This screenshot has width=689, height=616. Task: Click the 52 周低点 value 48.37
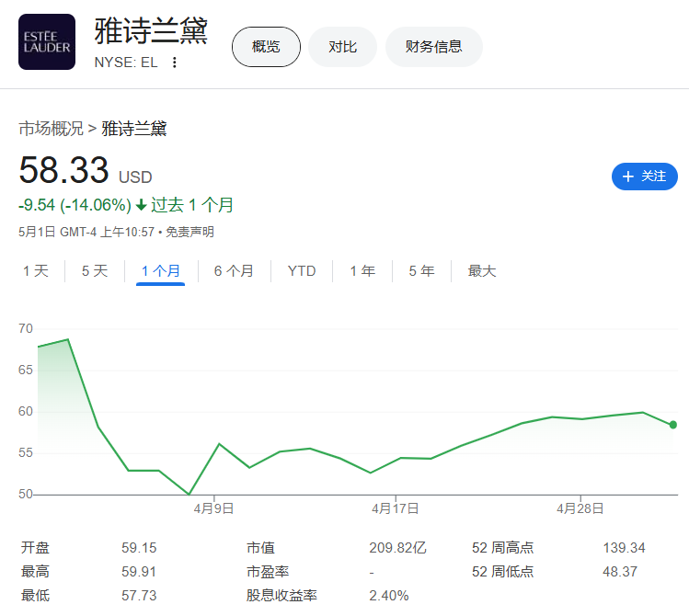click(620, 571)
